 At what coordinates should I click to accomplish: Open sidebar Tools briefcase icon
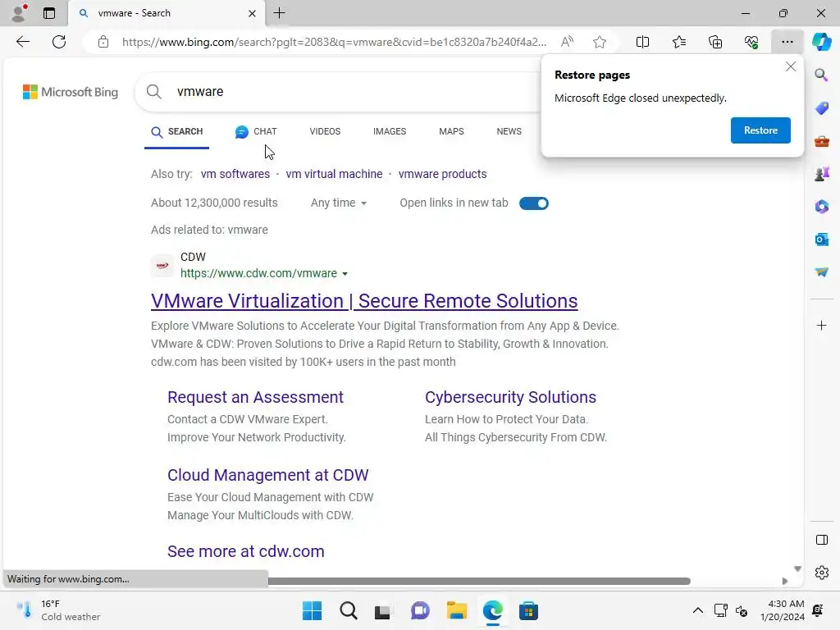(x=821, y=141)
